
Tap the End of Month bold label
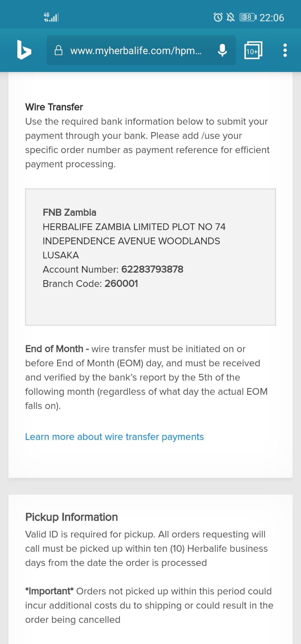(x=54, y=349)
